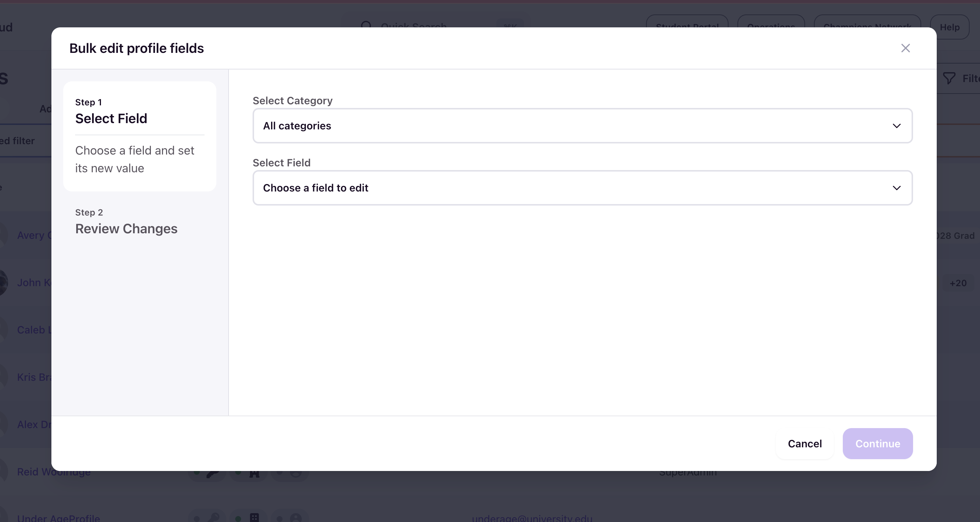Open Reid Woolridge profile link in background
Image resolution: width=980 pixels, height=522 pixels.
54,472
